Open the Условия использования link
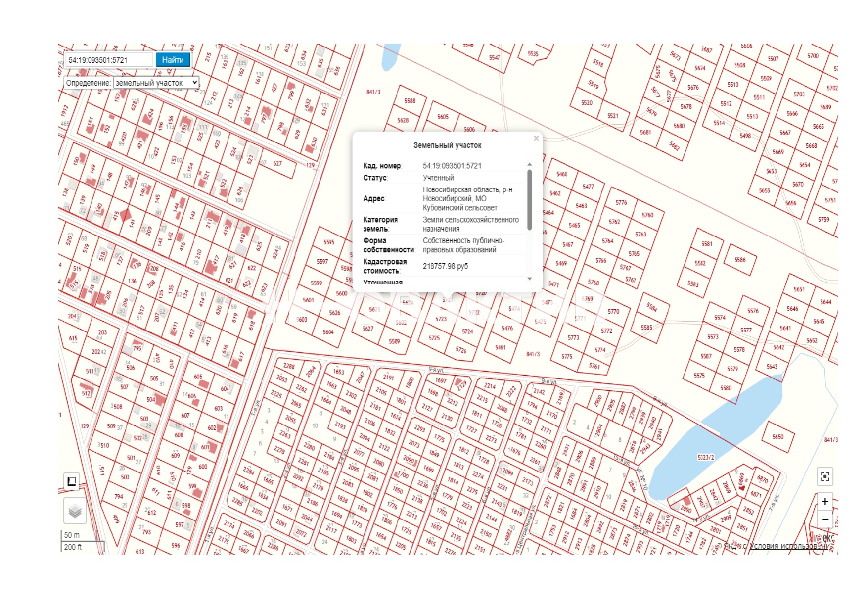The width and height of the screenshot is (868, 614). 789,546
